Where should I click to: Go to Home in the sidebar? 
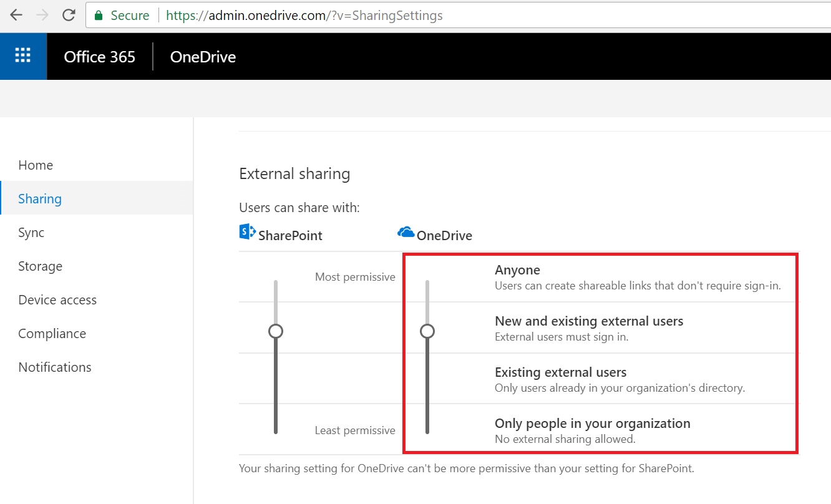pos(97,165)
